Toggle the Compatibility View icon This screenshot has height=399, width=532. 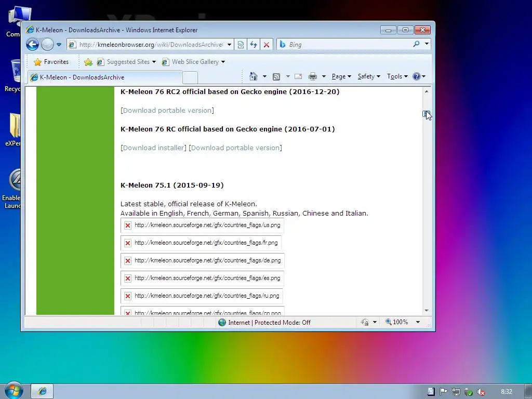(x=241, y=45)
